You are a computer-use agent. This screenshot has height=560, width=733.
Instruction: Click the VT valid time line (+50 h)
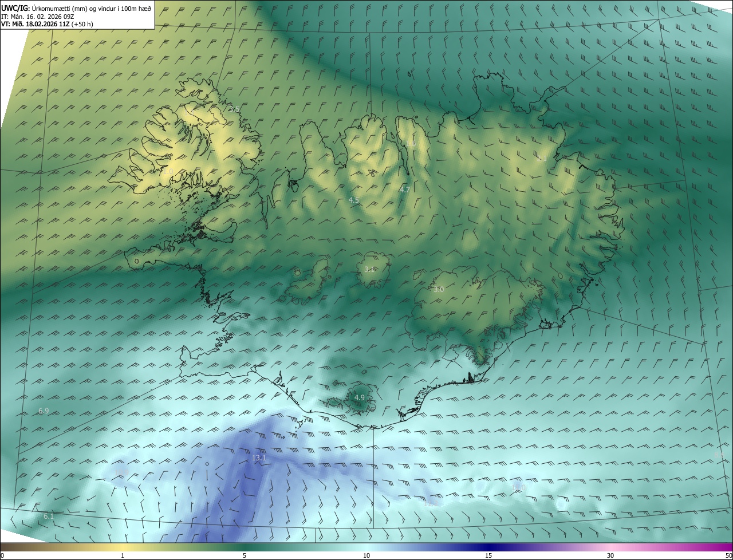point(47,24)
